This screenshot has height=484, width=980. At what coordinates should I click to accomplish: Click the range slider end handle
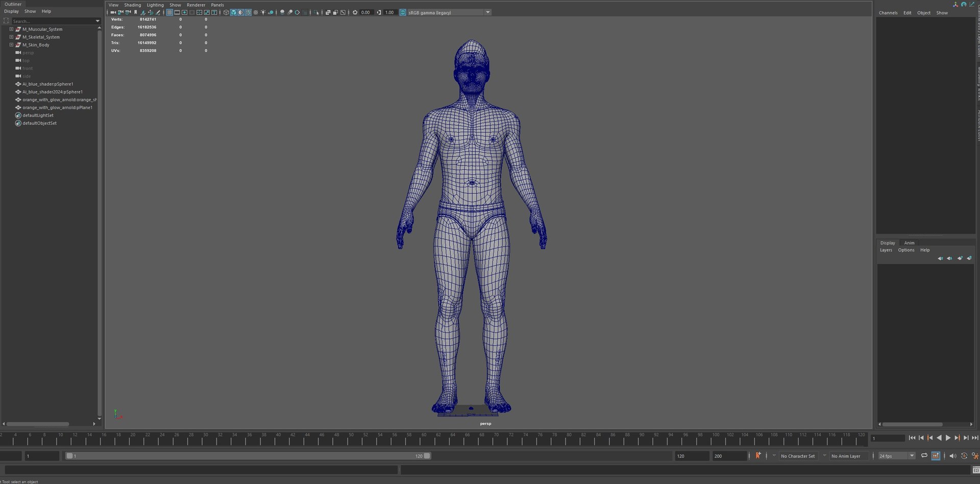pyautogui.click(x=427, y=456)
